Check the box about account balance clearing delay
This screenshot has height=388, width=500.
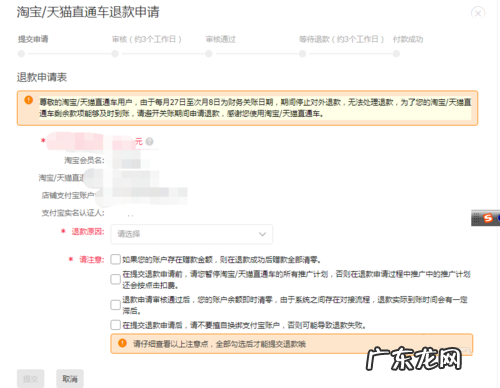(115, 305)
